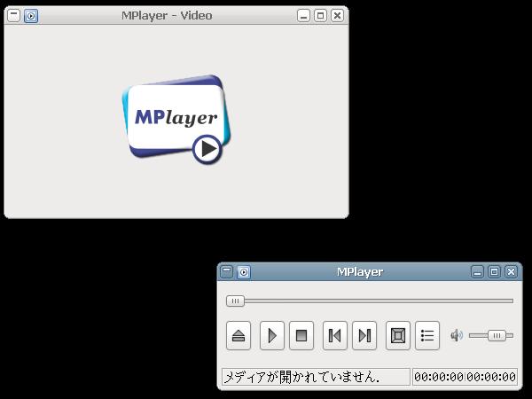Click the eject/open media button
The height and width of the screenshot is (399, 532).
[x=239, y=335]
